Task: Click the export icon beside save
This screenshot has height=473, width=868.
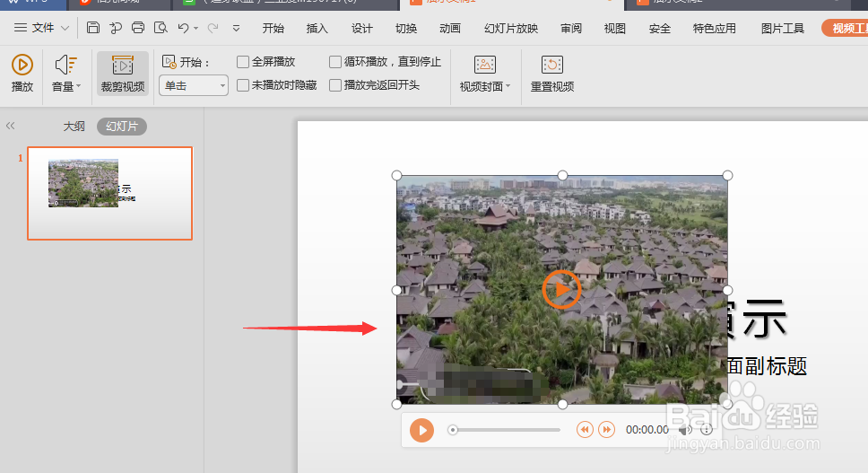Action: pyautogui.click(x=116, y=28)
